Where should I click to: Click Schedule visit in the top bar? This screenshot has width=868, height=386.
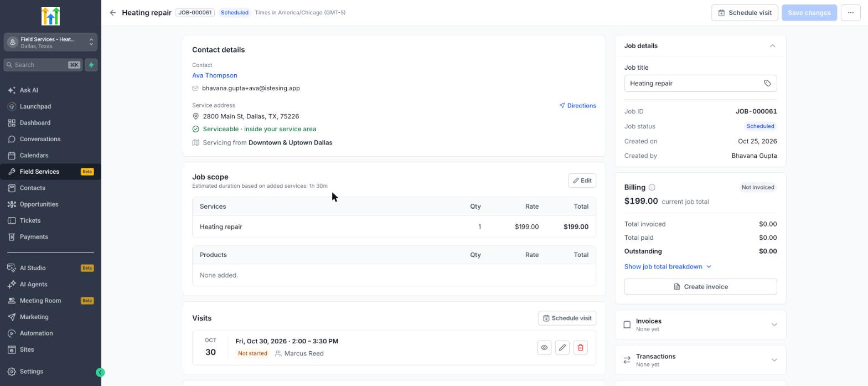pos(745,13)
